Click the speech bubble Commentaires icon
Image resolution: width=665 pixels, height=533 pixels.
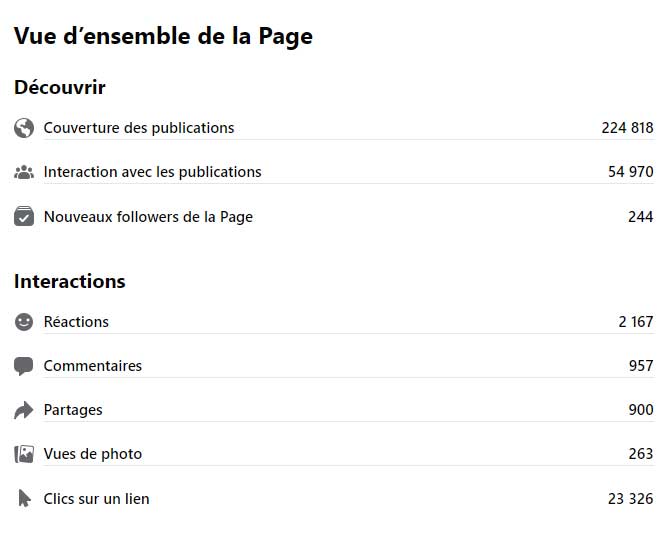(x=24, y=366)
